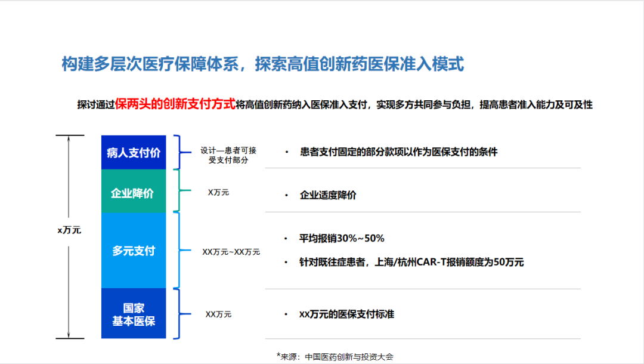The image size is (644, 364).
Task: Select the bullet 平均报销30%~50%
Action: (342, 238)
